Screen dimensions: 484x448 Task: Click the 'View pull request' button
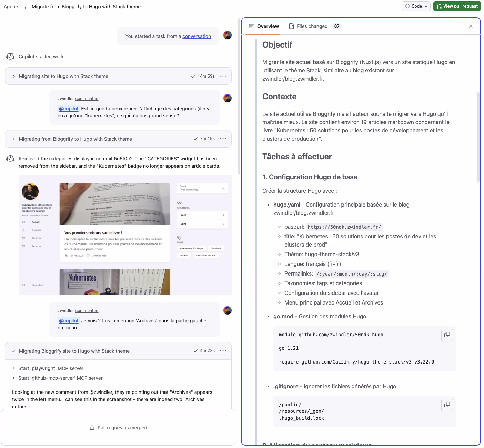tap(457, 6)
